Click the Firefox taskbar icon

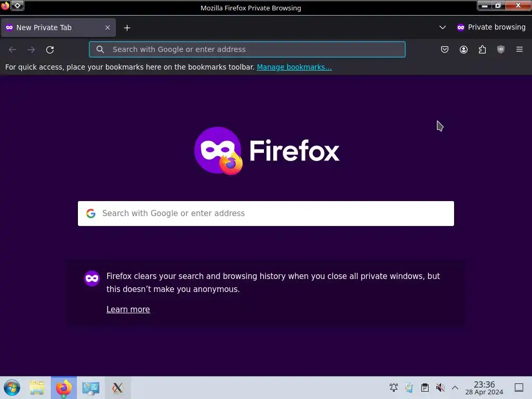click(64, 388)
